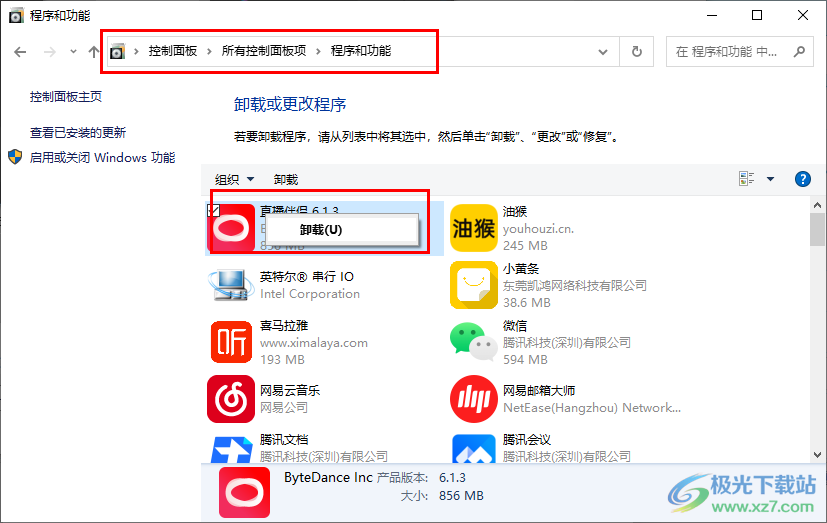Select the 油猴 program icon
This screenshot has width=827, height=523.
(x=474, y=228)
